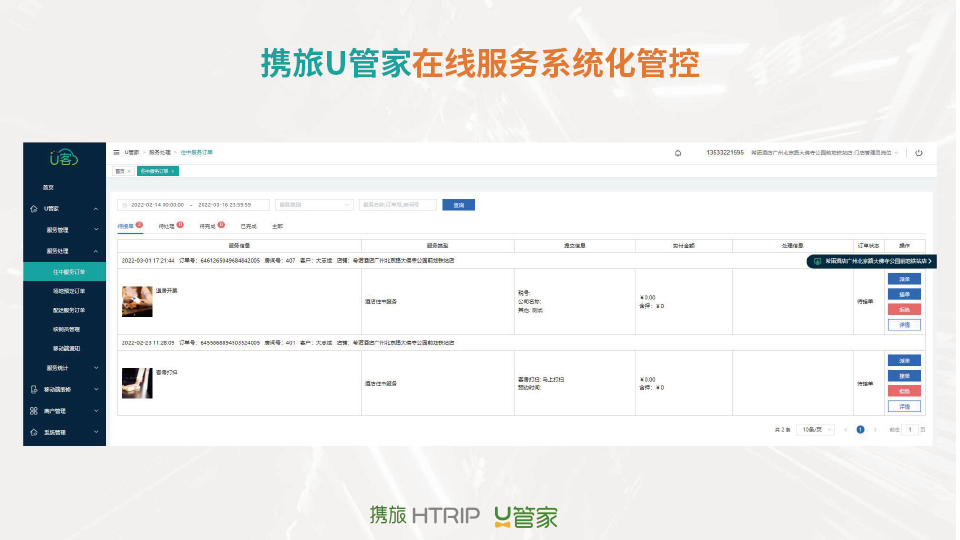Viewport: 960px width, 540px height.
Task: Click the house icon beside 系统管理
Action: pyautogui.click(x=34, y=432)
